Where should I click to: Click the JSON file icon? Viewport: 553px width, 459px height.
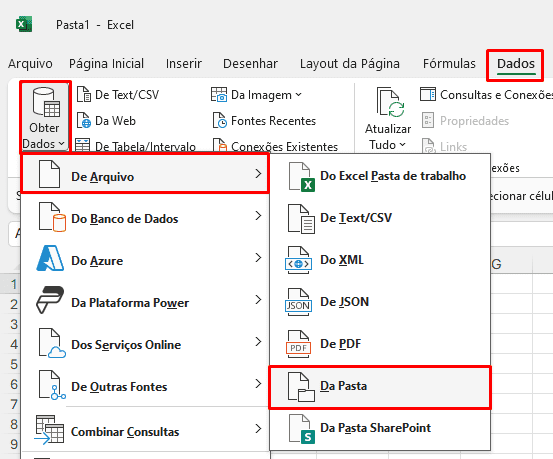[x=298, y=302]
